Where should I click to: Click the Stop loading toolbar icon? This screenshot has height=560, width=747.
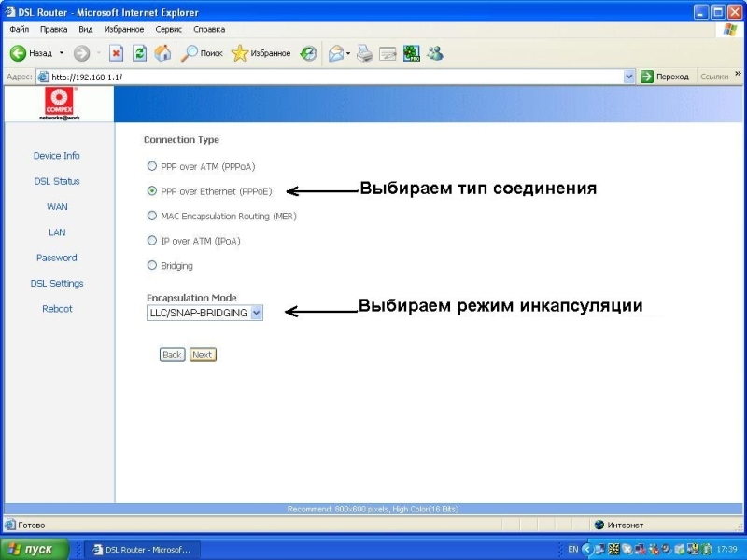click(116, 53)
